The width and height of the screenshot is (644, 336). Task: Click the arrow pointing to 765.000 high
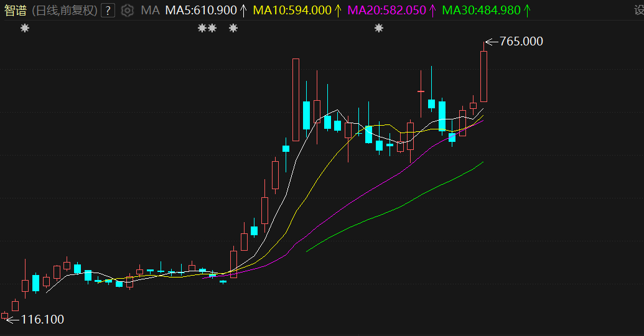[491, 42]
